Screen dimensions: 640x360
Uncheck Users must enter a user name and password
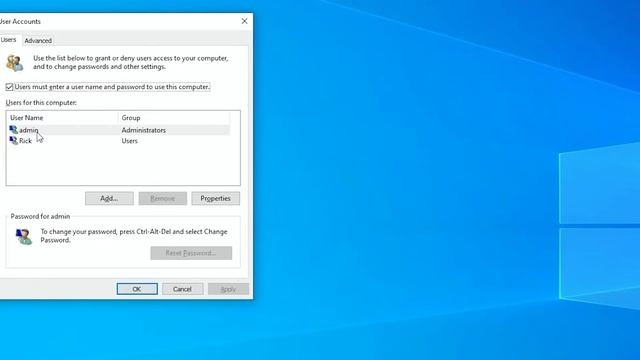(9, 87)
